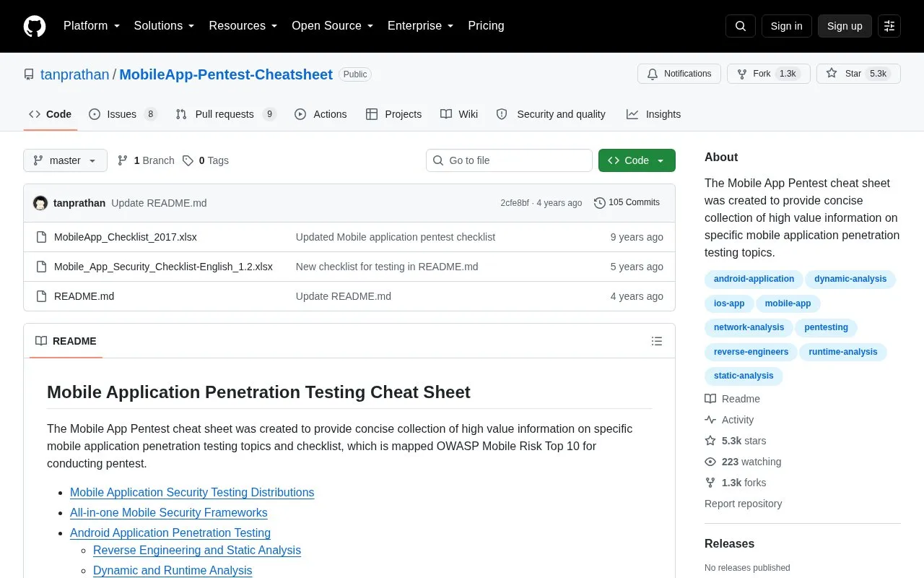
Task: Open the master branch selector
Action: click(x=65, y=160)
